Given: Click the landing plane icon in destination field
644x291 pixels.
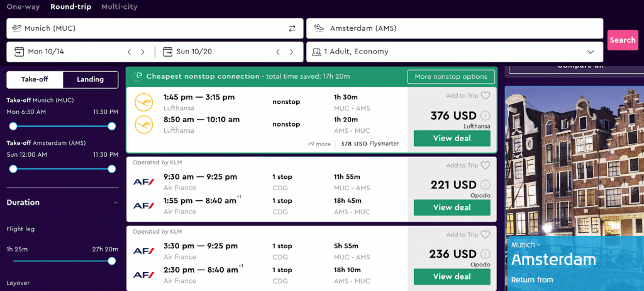Looking at the screenshot, I should 319,28.
